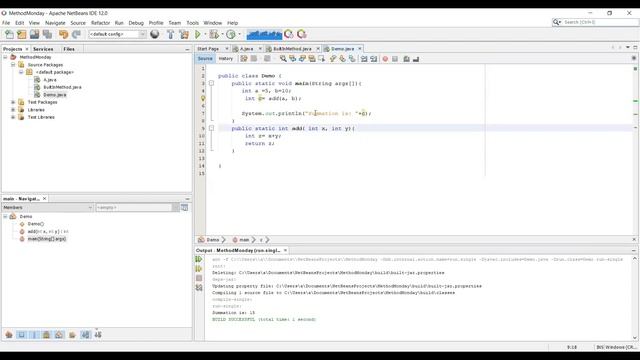Click the History view button

tap(225, 59)
